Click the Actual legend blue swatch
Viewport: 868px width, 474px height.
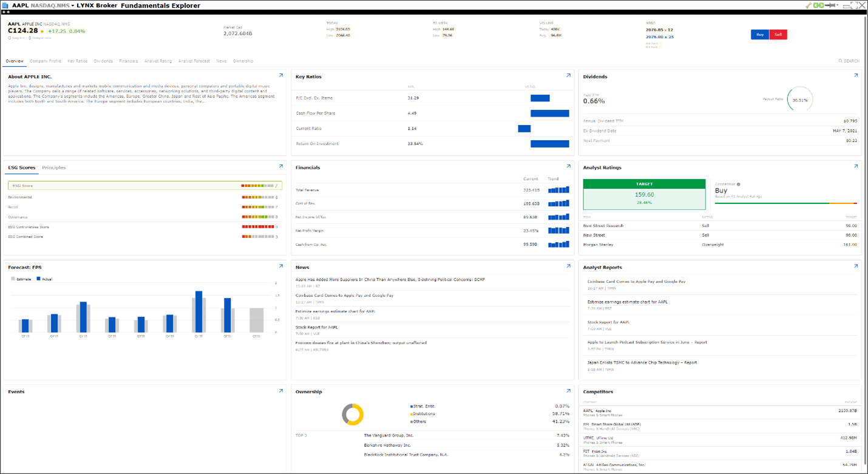click(x=39, y=279)
